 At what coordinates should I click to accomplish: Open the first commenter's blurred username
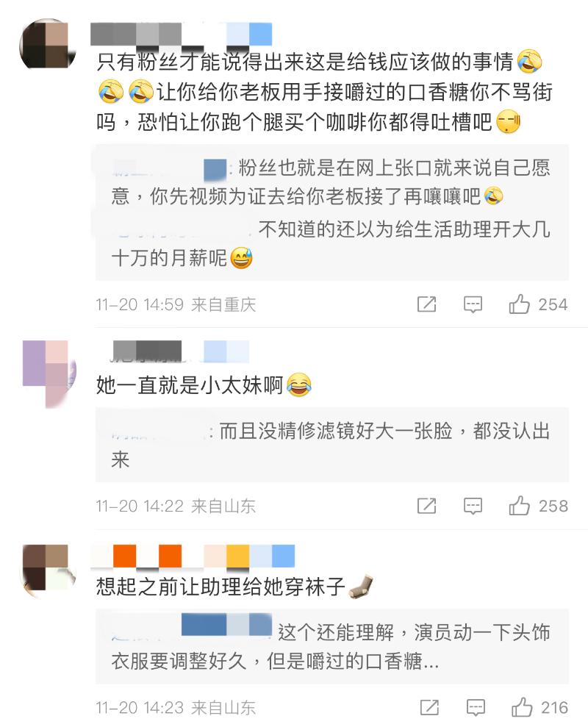pyautogui.click(x=181, y=35)
